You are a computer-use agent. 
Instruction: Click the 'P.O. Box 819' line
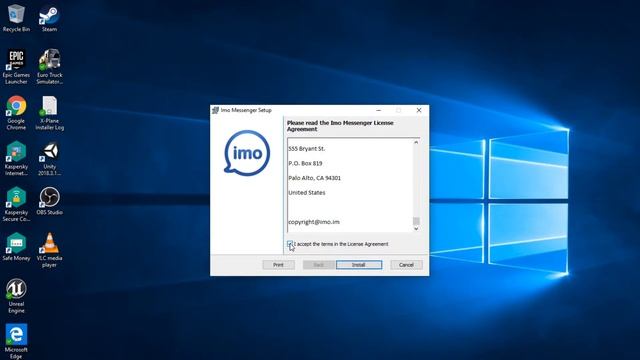pyautogui.click(x=305, y=163)
